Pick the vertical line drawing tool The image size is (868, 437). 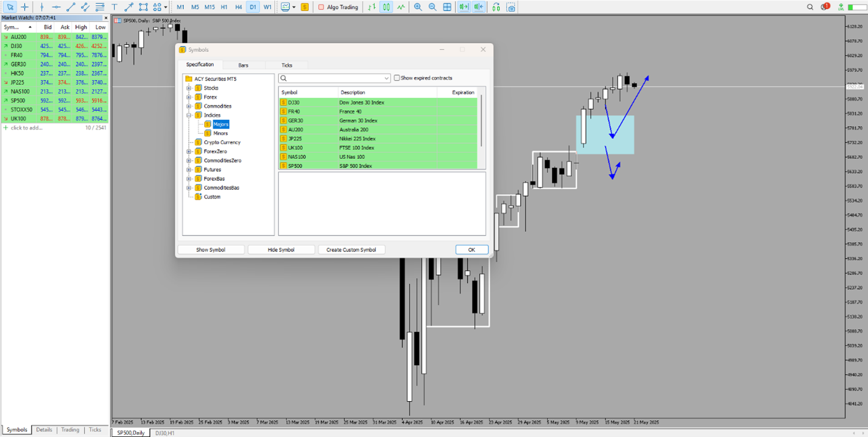(41, 7)
